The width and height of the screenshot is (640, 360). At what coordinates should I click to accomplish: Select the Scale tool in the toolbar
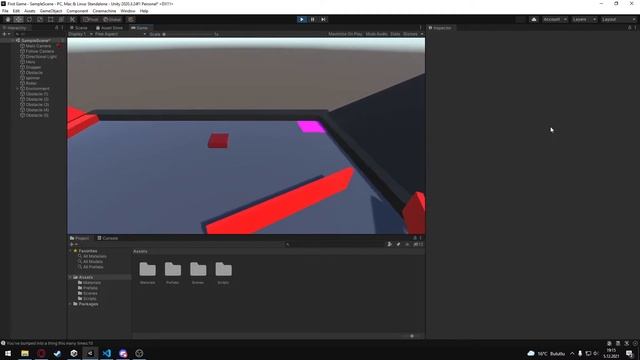[x=40, y=19]
